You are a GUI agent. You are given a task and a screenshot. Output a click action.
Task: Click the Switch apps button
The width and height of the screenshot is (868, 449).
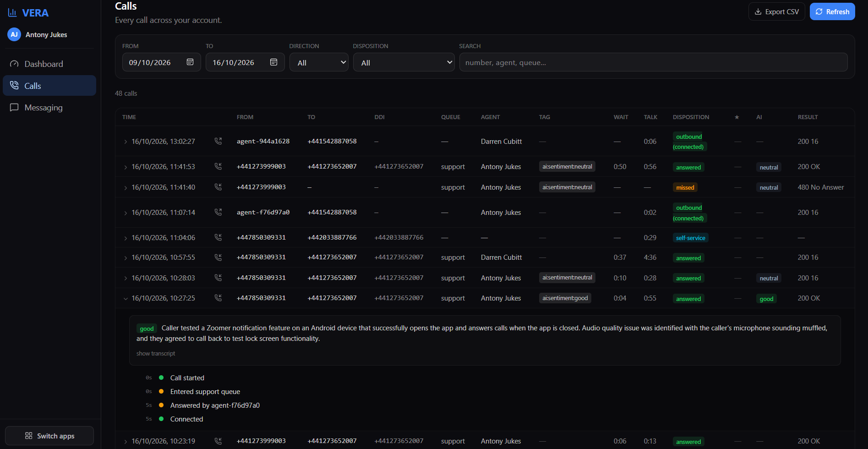(x=49, y=436)
